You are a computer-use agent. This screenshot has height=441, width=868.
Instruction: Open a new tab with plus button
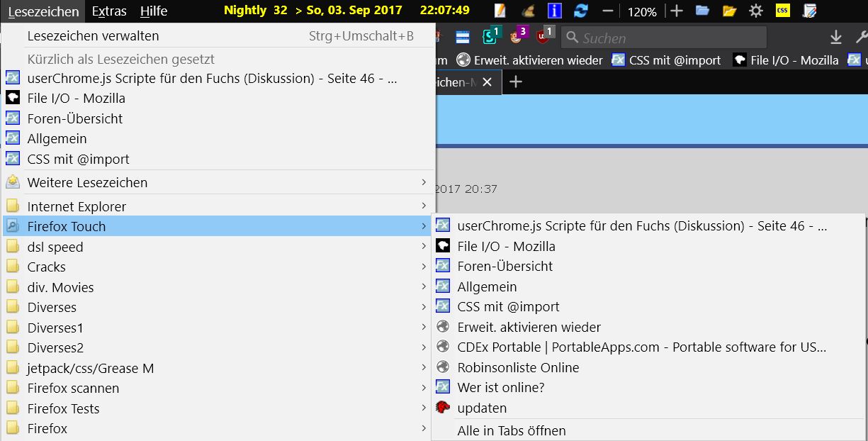516,82
